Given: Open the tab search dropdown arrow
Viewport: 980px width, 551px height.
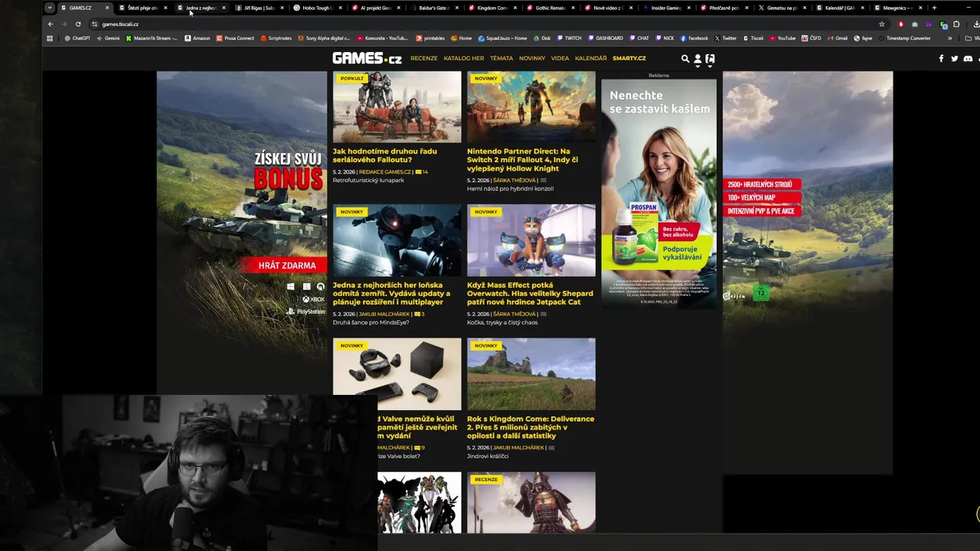Looking at the screenshot, I should coord(50,8).
